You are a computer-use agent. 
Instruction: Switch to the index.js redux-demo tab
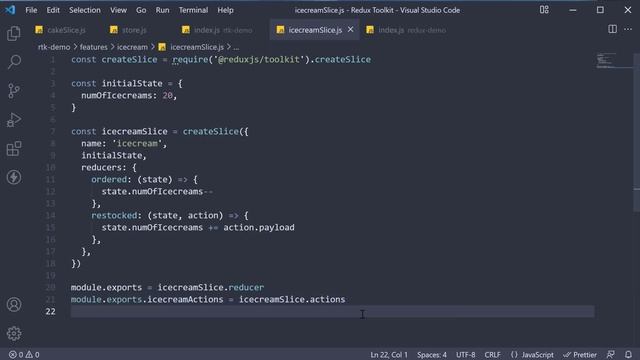406,30
